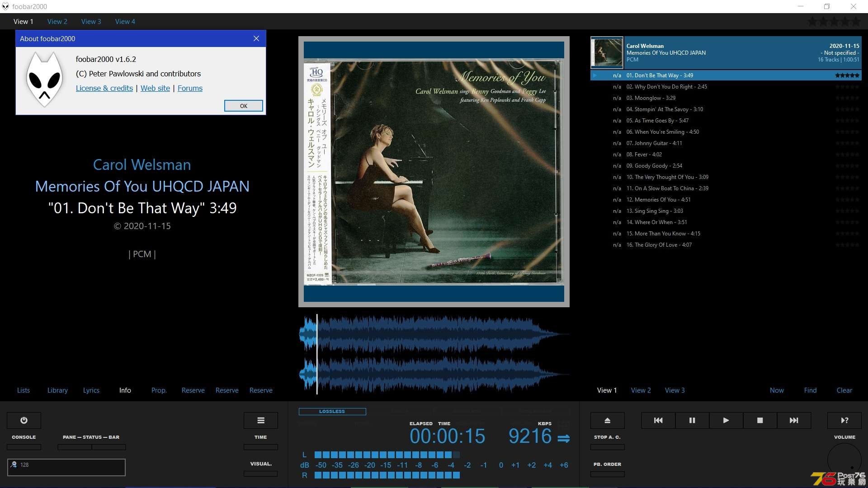868x488 pixels.
Task: Select View 1 top tab
Action: point(24,21)
